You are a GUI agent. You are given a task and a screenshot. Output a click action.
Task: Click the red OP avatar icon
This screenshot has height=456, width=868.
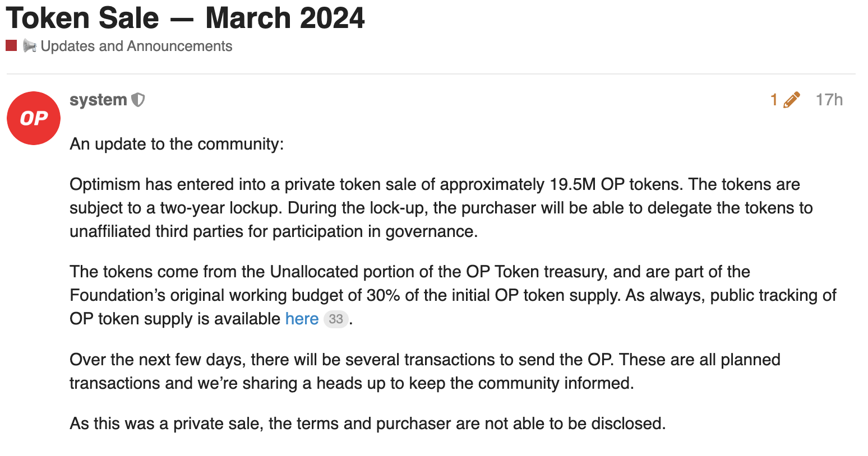[34, 118]
